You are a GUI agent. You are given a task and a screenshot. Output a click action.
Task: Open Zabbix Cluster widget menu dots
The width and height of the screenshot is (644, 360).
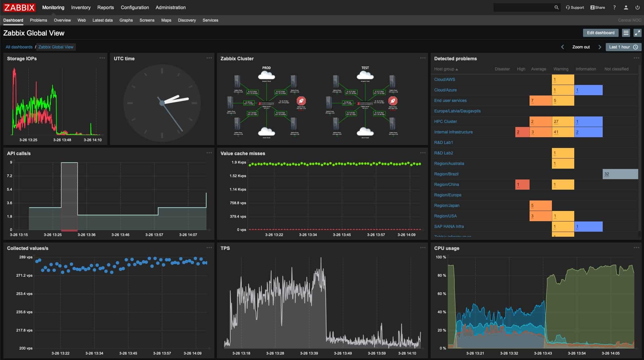click(x=423, y=58)
